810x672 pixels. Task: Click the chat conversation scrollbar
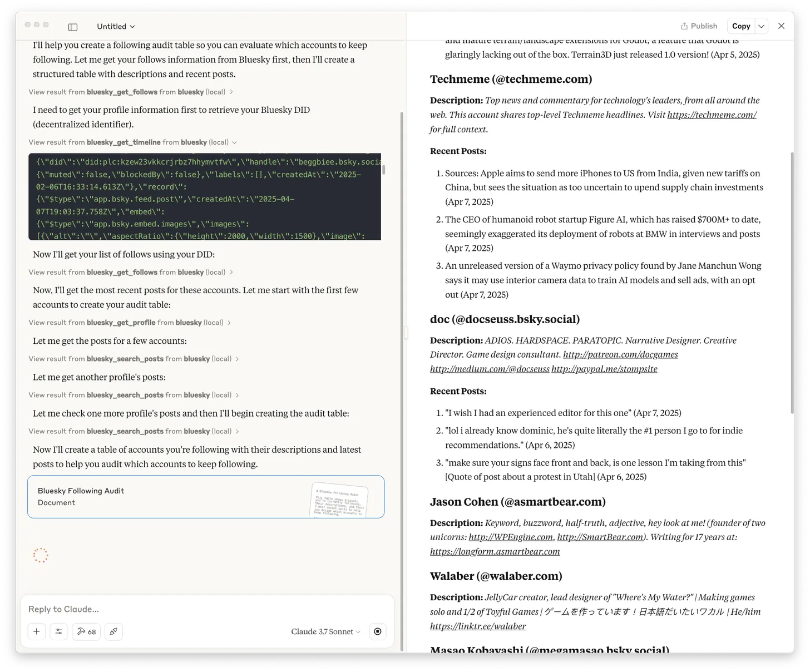(x=402, y=381)
